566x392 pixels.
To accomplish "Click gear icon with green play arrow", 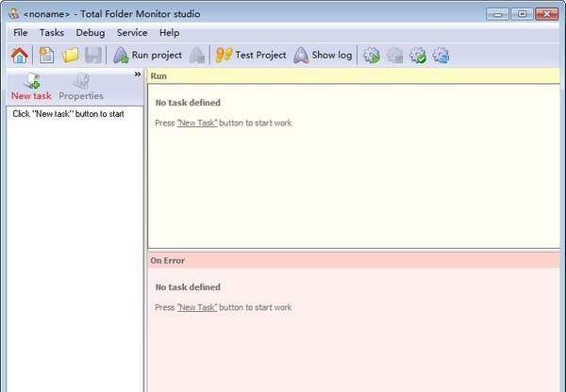I will point(372,56).
